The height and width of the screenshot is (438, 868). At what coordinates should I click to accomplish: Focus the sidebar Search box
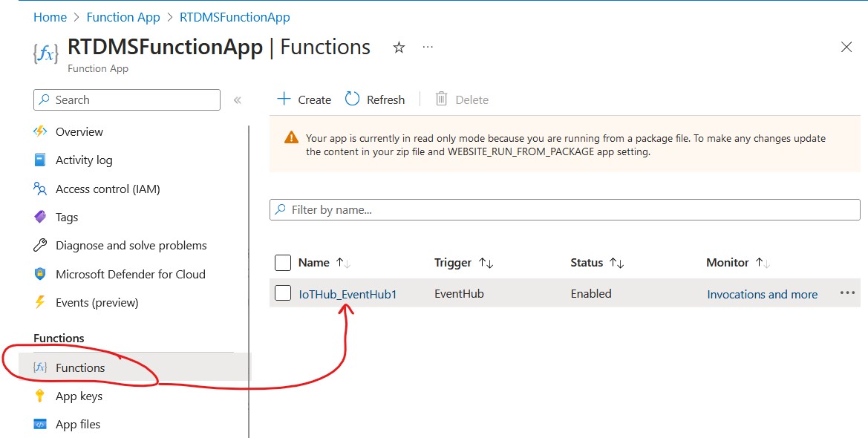pos(127,99)
